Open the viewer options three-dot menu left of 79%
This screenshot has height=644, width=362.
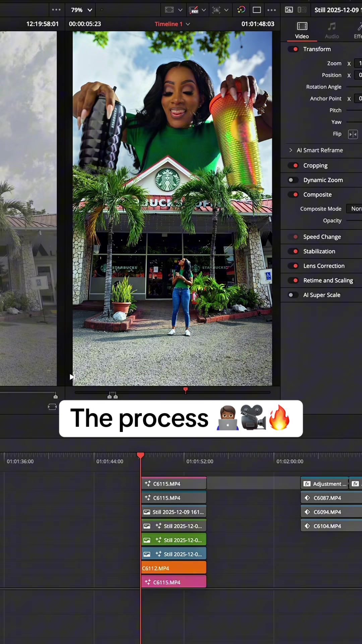[x=56, y=10]
